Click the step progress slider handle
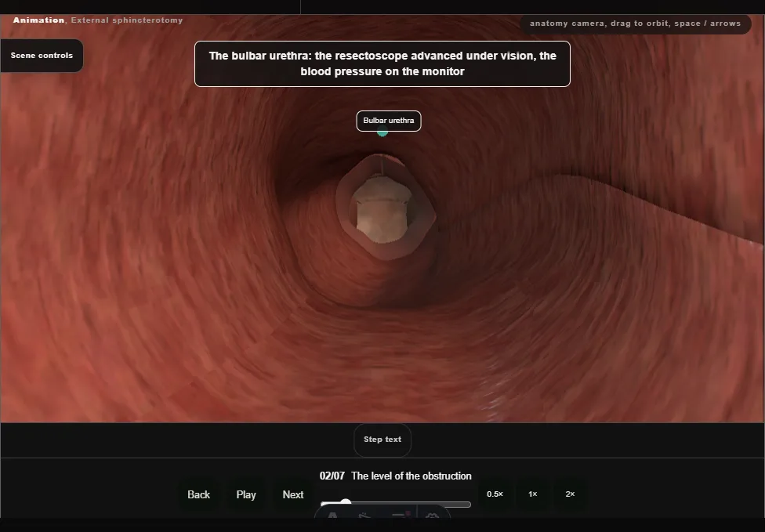Viewport: 765px width, 532px height. 346,503
